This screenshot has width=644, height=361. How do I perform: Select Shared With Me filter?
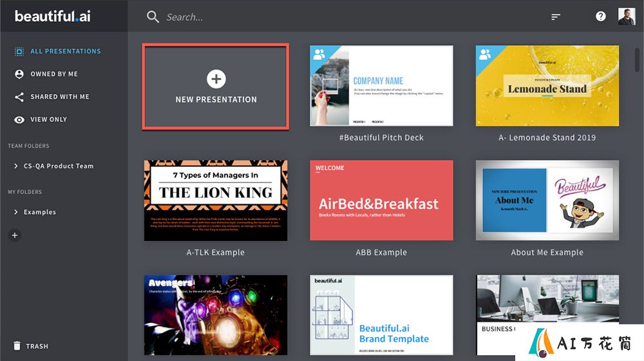59,97
